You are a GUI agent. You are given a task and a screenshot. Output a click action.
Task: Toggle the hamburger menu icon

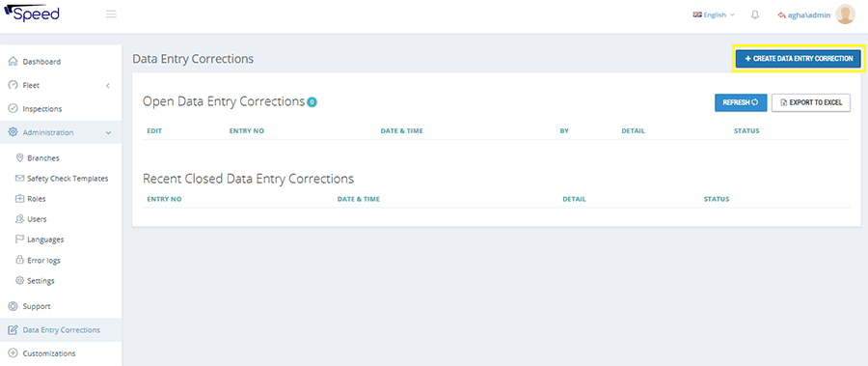point(111,14)
